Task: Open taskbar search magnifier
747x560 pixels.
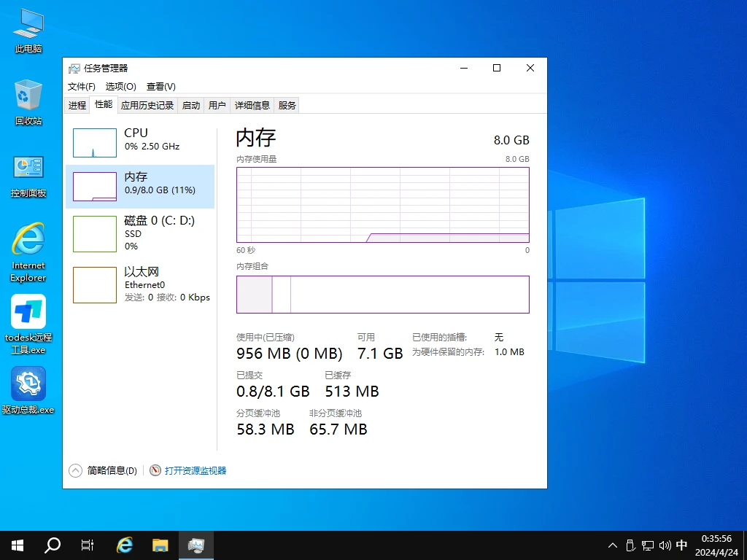Action: click(x=53, y=545)
